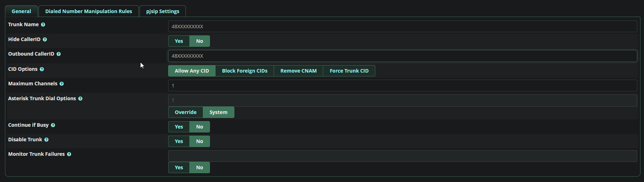Image resolution: width=644 pixels, height=182 pixels.
Task: Select Block Foreign CIDs option
Action: pyautogui.click(x=245, y=71)
